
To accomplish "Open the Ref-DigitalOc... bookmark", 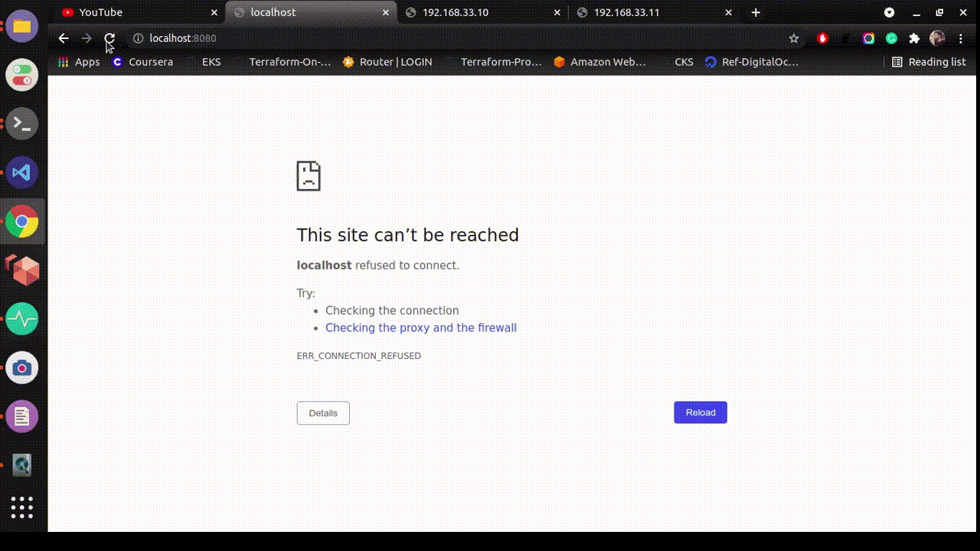I will click(x=752, y=62).
